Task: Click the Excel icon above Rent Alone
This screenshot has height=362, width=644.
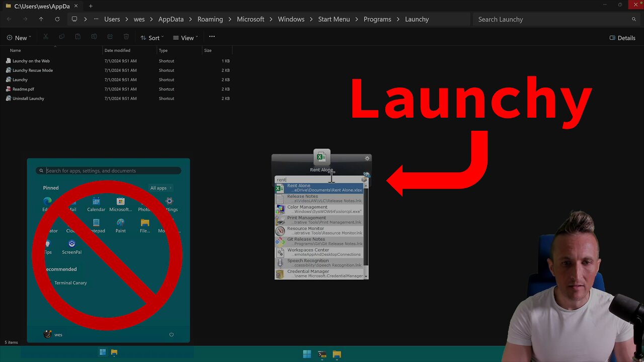Action: tap(321, 157)
